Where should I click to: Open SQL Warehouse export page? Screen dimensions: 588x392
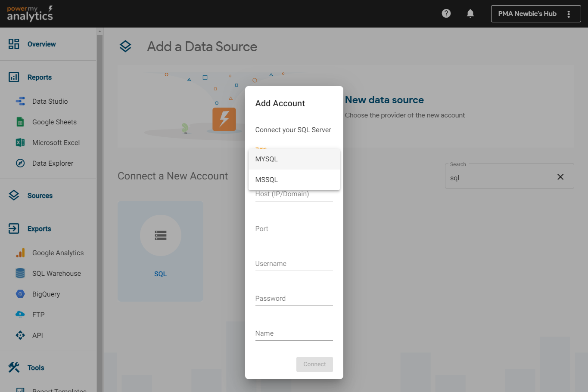pos(56,274)
